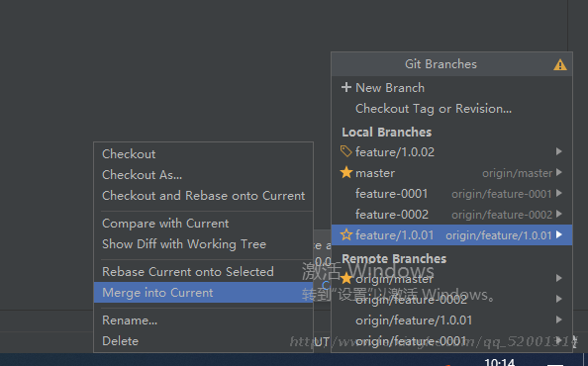Select Rebase Current onto Selected

tap(204, 272)
